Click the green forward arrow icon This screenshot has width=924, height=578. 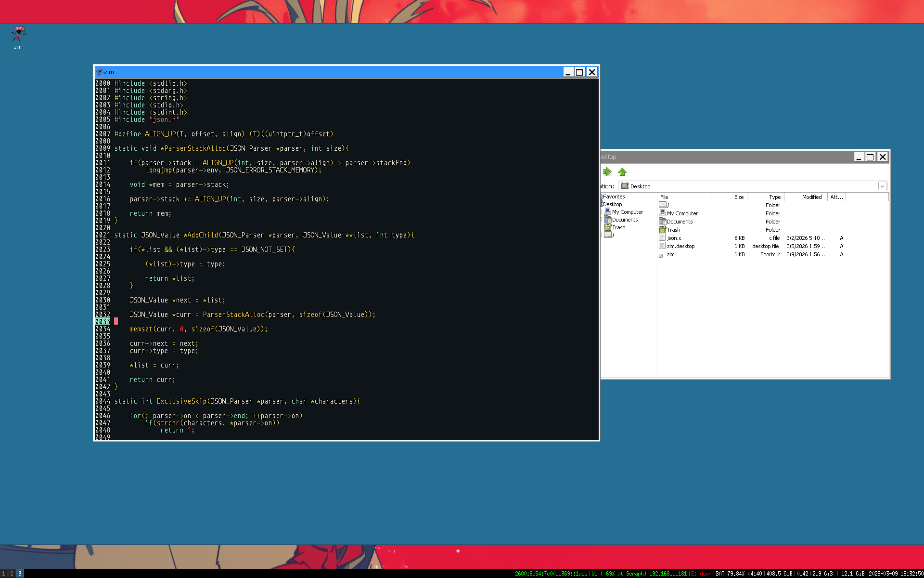607,172
